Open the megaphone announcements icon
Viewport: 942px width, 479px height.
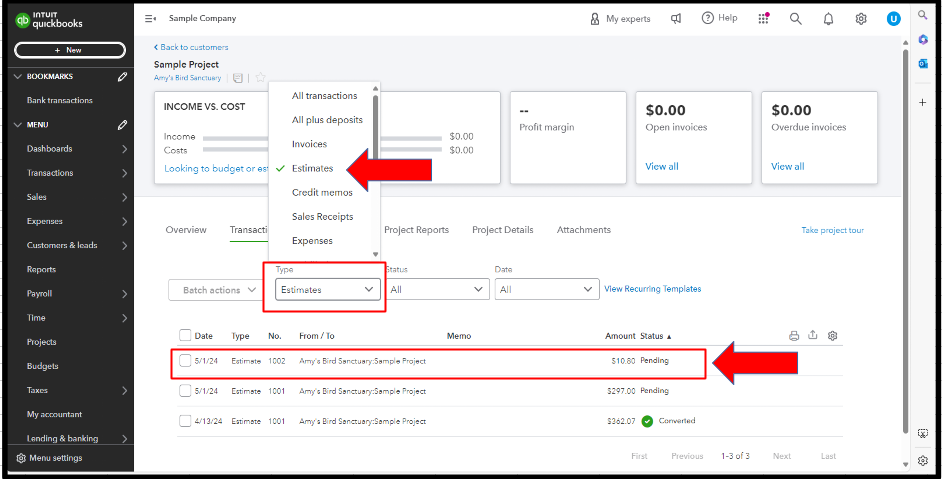[x=676, y=19]
